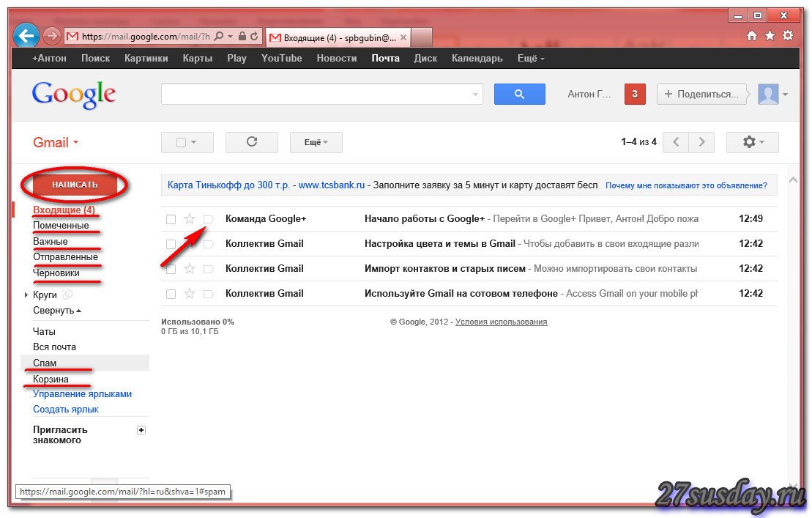Click inside the Google search field
The height and width of the screenshot is (518, 812).
tap(315, 94)
